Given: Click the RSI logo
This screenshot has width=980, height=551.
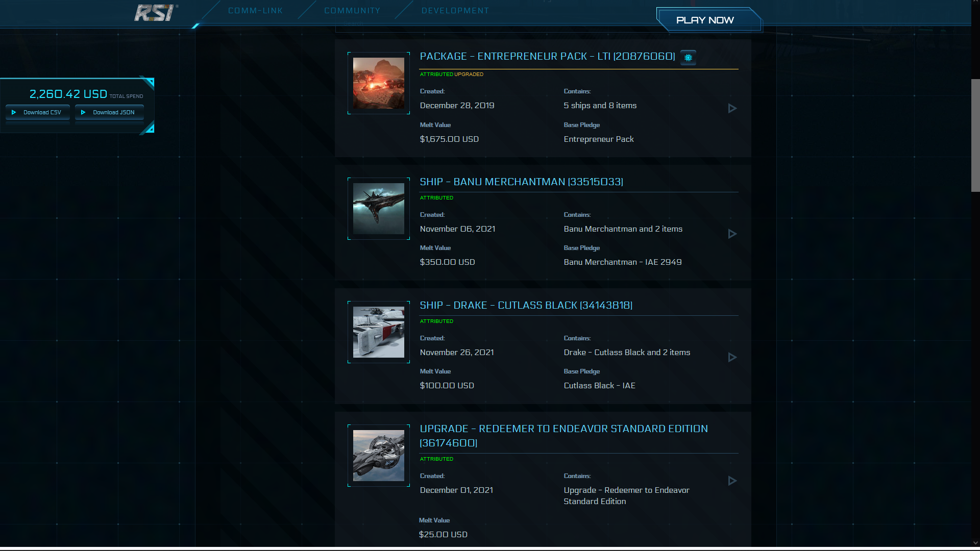Looking at the screenshot, I should [155, 13].
